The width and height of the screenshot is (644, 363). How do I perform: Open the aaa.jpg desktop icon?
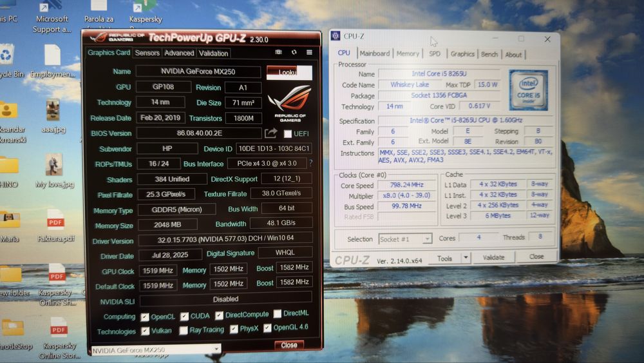(x=53, y=116)
